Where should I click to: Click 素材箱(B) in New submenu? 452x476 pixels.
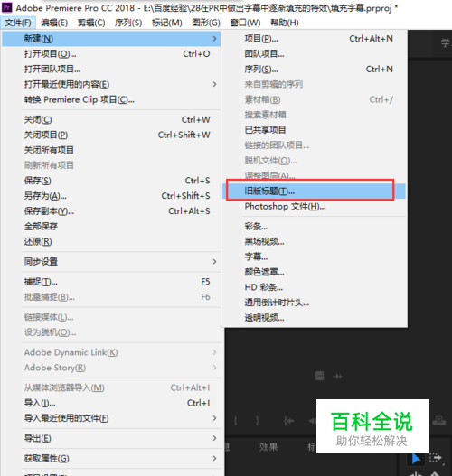315,99
